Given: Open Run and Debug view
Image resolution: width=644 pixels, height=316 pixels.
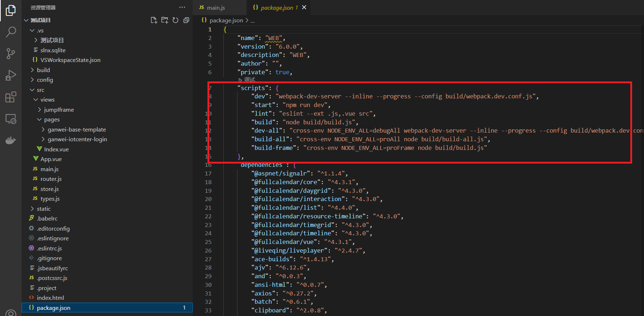Looking at the screenshot, I should point(11,75).
